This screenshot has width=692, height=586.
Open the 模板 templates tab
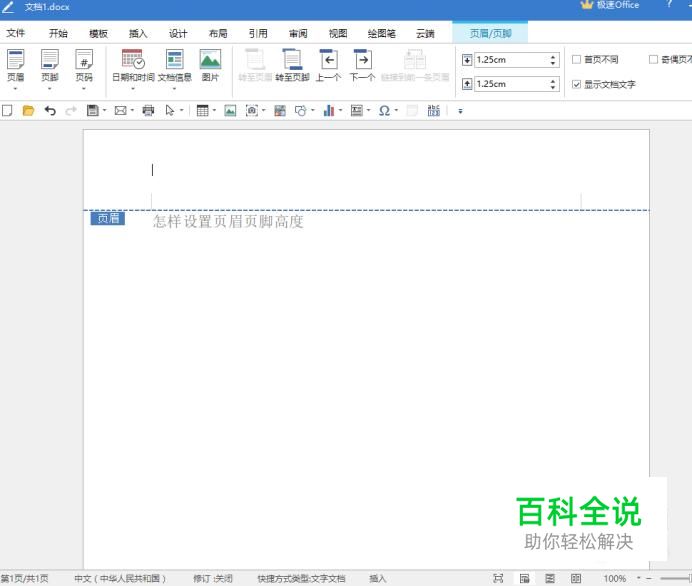point(98,33)
